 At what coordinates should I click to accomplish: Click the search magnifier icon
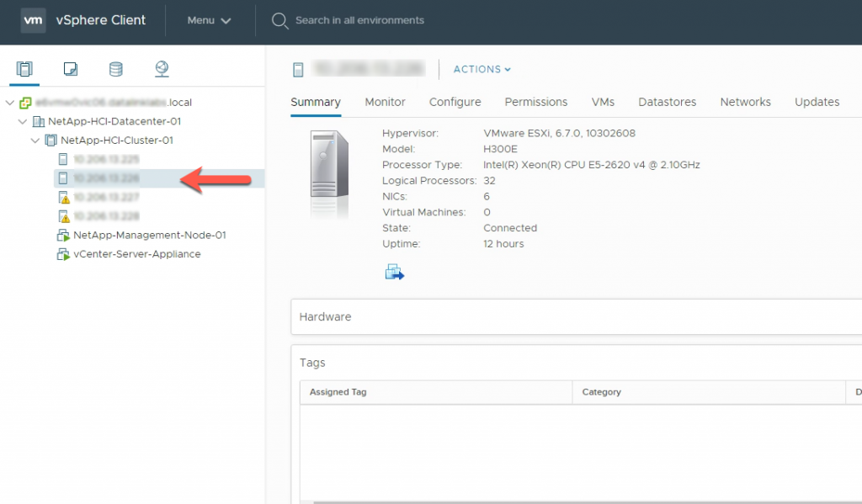coord(279,21)
